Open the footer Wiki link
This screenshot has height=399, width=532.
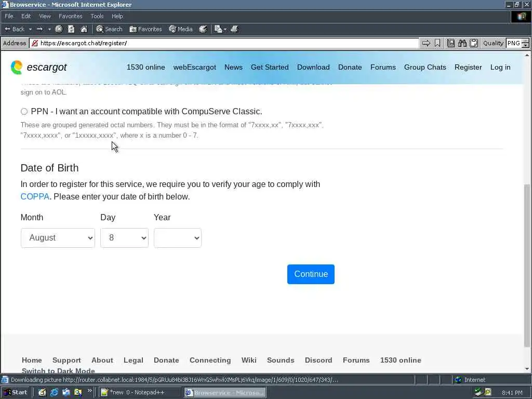(x=249, y=361)
